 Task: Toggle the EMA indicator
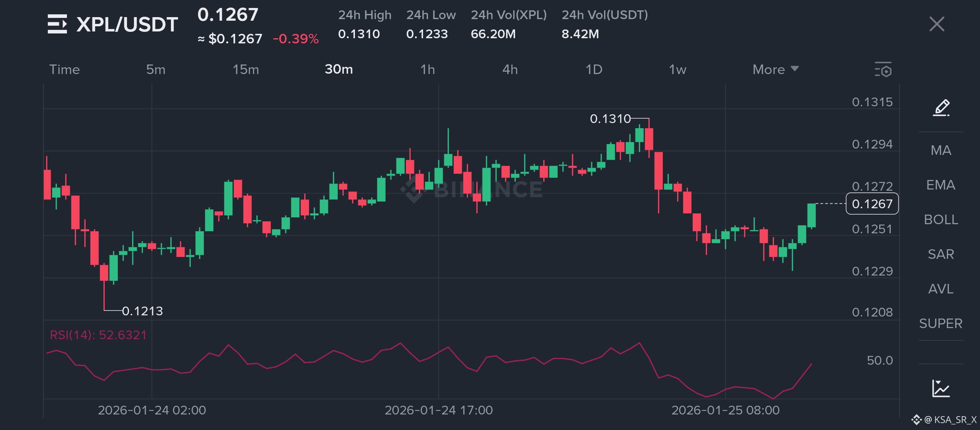click(x=941, y=185)
